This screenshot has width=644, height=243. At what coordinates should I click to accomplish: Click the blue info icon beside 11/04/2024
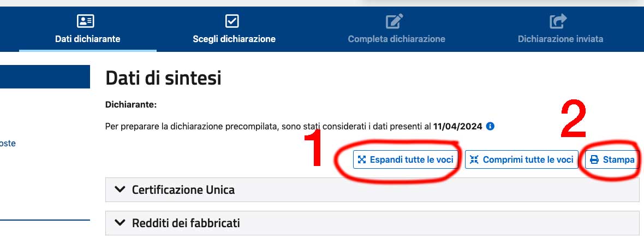(x=490, y=126)
